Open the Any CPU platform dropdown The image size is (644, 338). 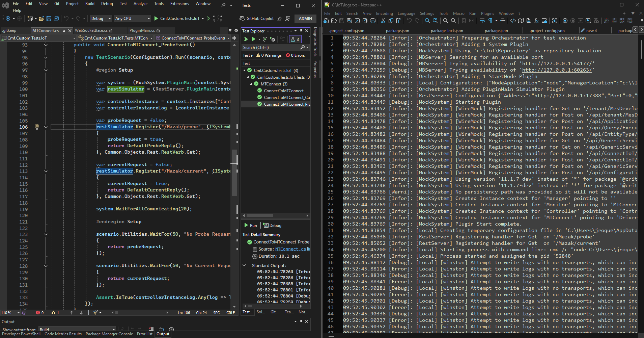click(132, 18)
